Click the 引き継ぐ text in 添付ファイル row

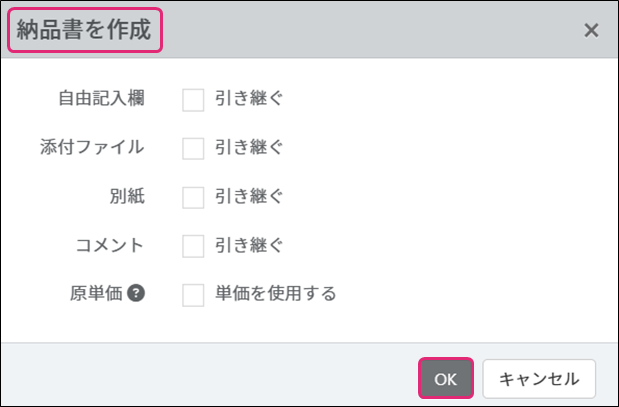[249, 148]
